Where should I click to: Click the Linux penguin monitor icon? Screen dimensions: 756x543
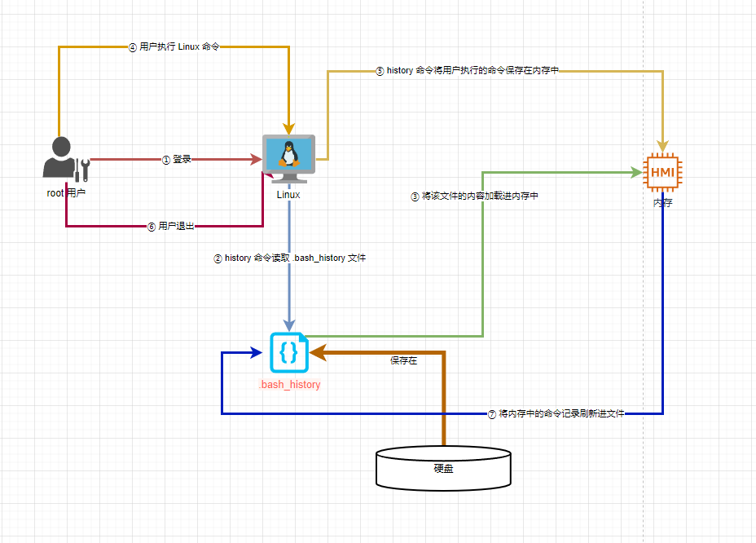(288, 159)
